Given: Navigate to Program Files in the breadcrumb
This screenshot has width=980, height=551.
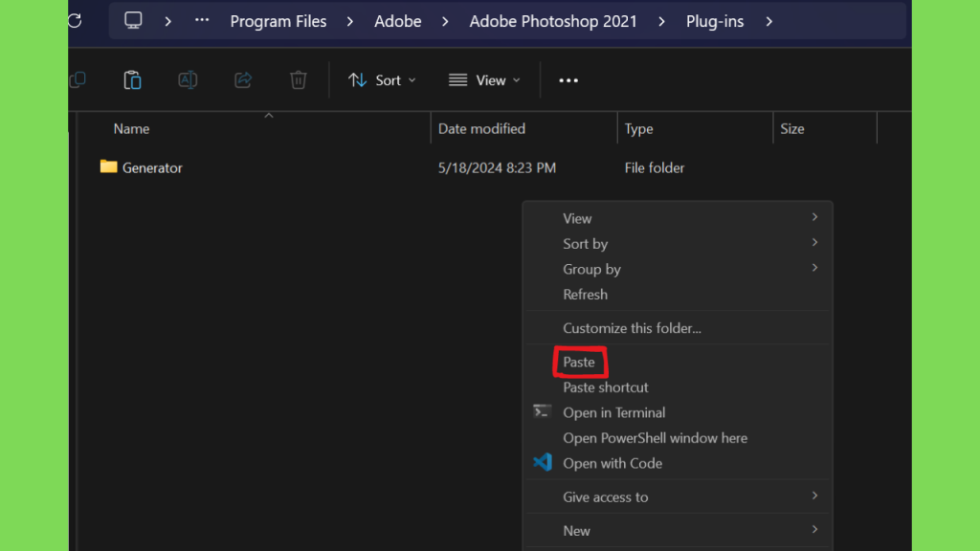Looking at the screenshot, I should click(278, 21).
